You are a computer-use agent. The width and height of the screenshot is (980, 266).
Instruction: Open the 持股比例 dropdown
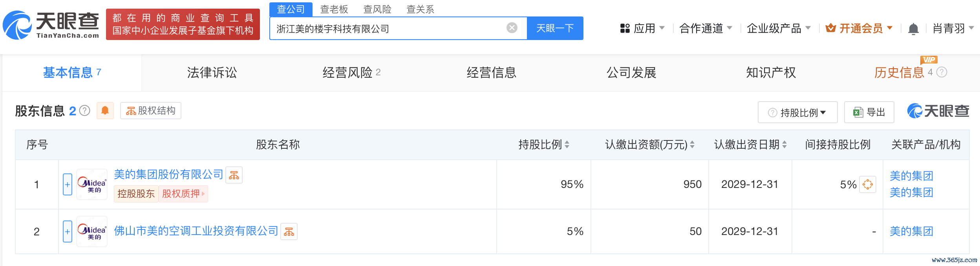click(797, 113)
